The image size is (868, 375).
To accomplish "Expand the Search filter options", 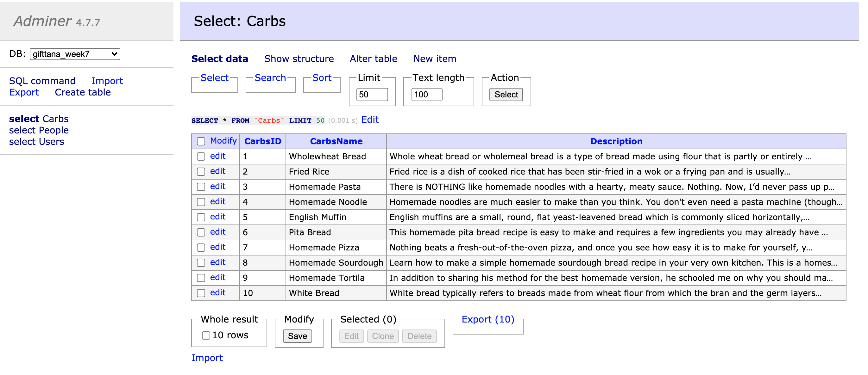I will 271,78.
